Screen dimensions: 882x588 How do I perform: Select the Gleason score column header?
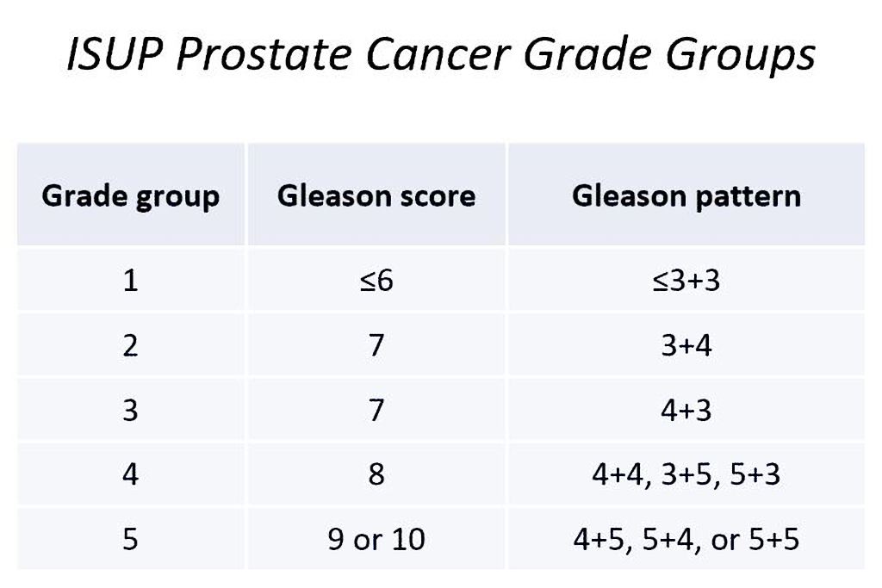pyautogui.click(x=376, y=195)
